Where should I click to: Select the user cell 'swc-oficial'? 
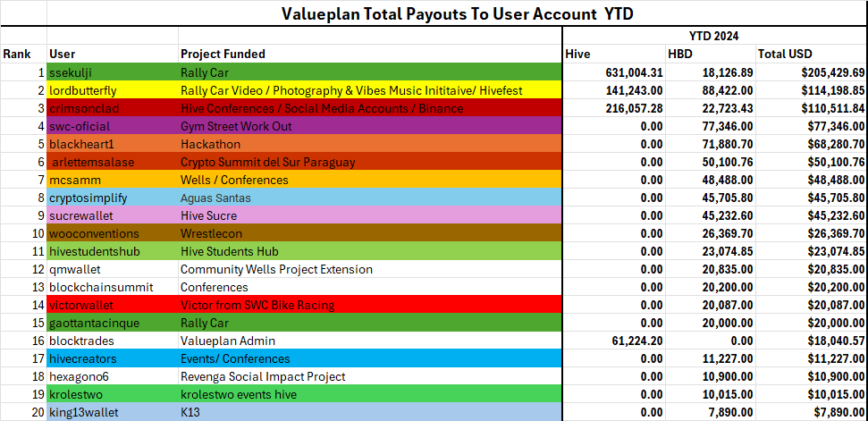[x=113, y=126]
